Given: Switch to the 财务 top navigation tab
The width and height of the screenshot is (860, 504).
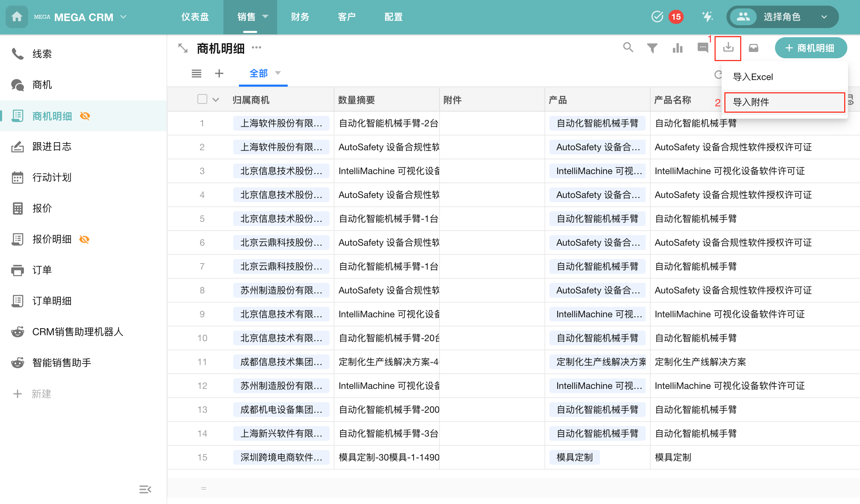Looking at the screenshot, I should click(300, 16).
